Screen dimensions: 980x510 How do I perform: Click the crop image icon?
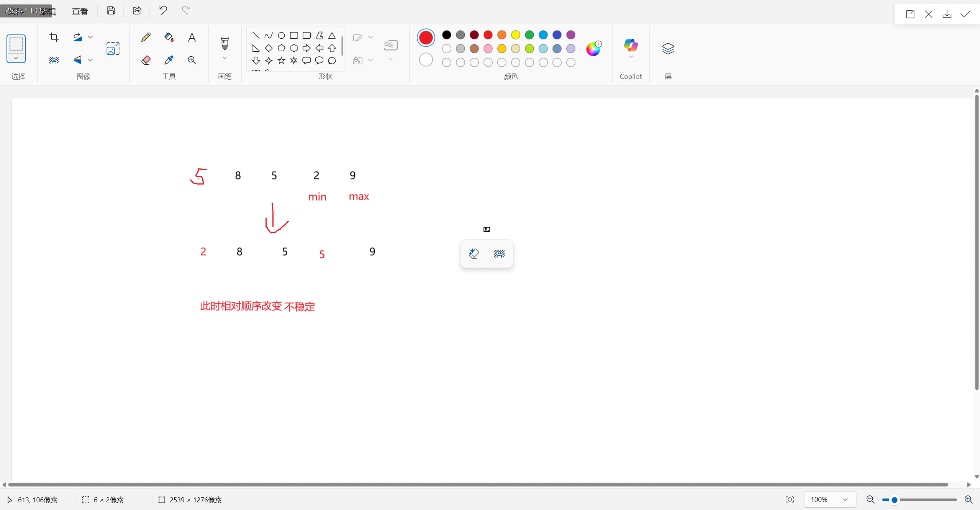tap(54, 37)
